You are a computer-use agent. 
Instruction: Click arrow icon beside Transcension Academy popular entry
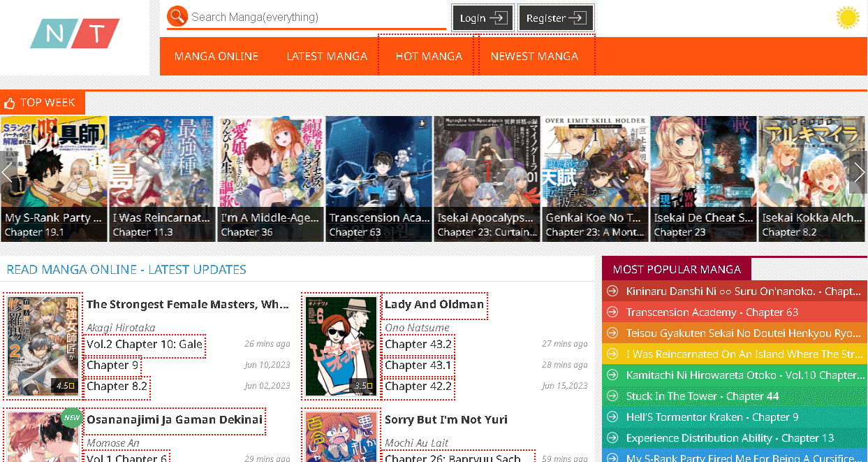tap(612, 312)
